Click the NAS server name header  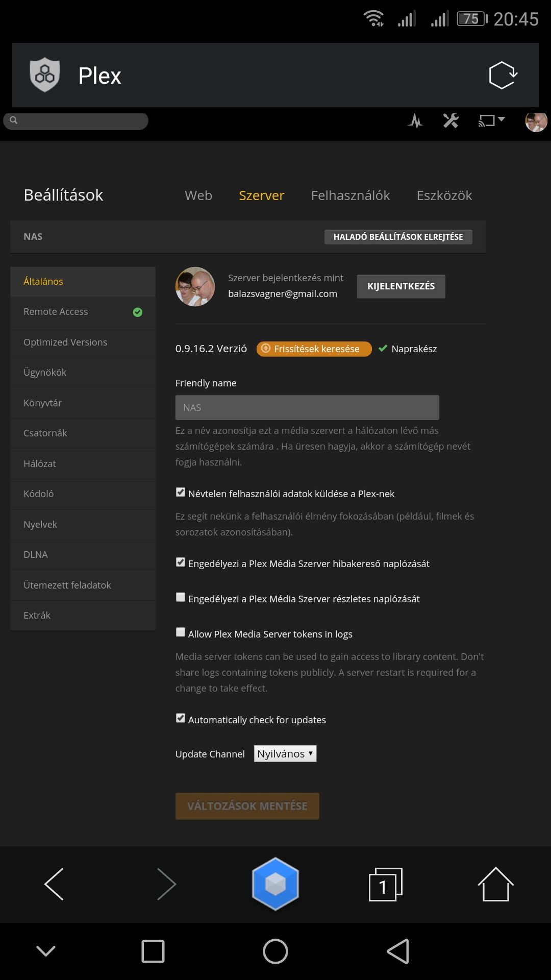pos(33,237)
